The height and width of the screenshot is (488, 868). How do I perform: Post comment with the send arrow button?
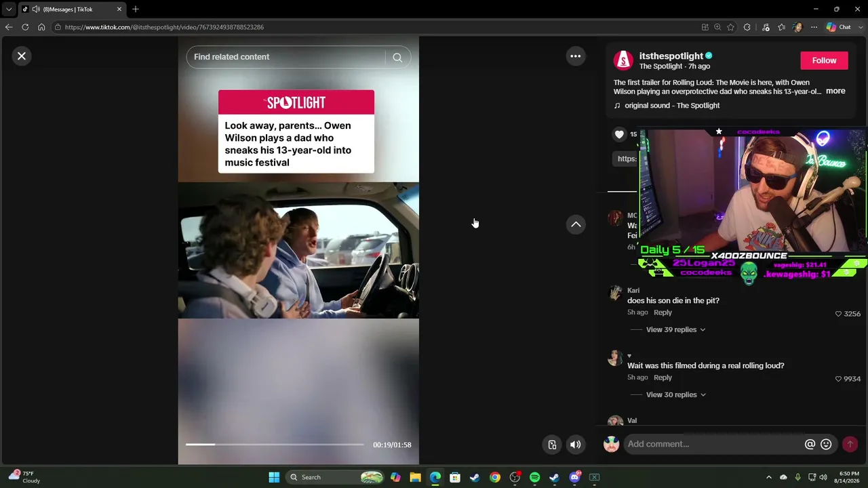[x=850, y=444]
